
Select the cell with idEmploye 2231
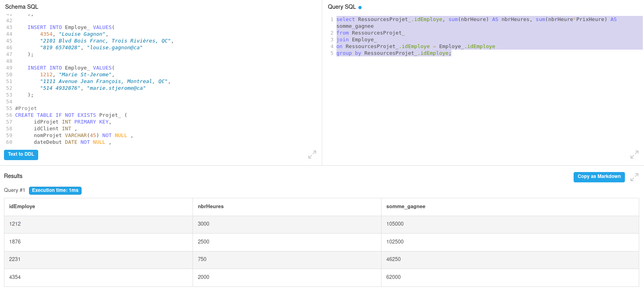(98, 260)
